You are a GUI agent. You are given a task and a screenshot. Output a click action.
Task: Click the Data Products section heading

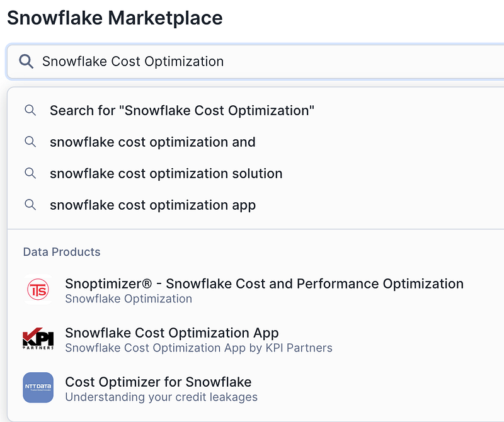[x=62, y=252]
